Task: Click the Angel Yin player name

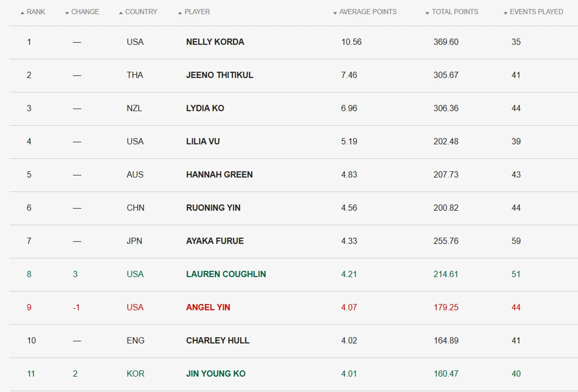Action: point(208,308)
